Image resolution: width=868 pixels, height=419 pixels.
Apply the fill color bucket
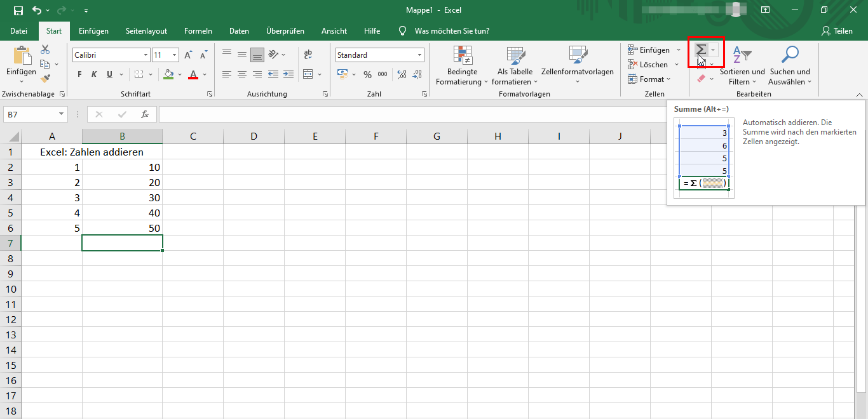pos(168,74)
